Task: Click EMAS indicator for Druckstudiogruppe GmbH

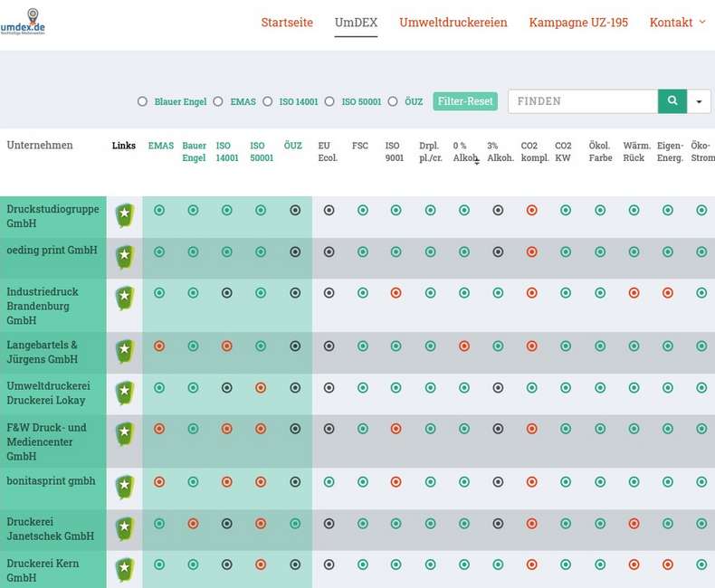Action: click(159, 210)
